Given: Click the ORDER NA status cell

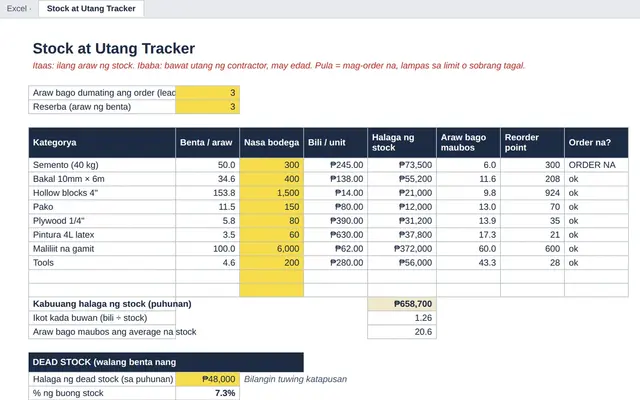Looking at the screenshot, I should (596, 165).
